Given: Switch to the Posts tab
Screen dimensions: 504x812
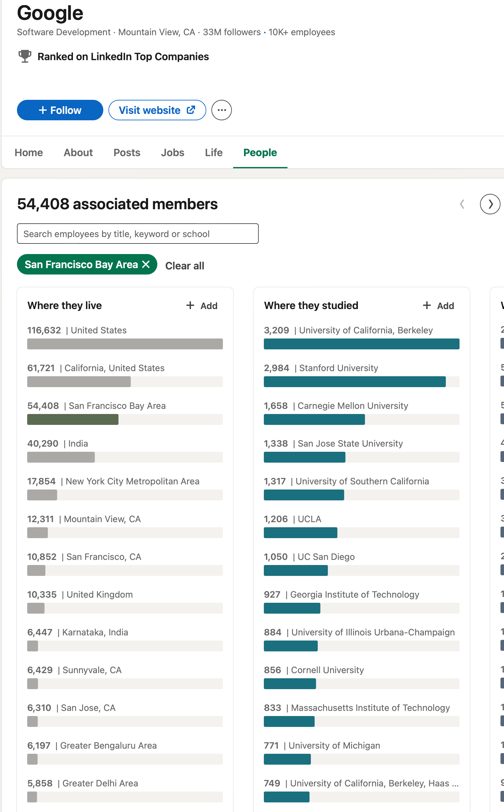Looking at the screenshot, I should tap(127, 152).
